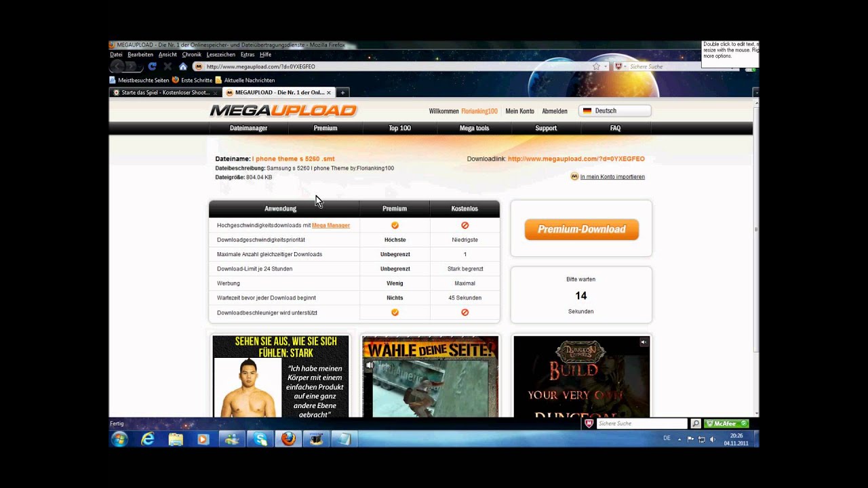Click the Megaupload site icon in address bar
The width and height of the screenshot is (868, 488).
coord(199,66)
